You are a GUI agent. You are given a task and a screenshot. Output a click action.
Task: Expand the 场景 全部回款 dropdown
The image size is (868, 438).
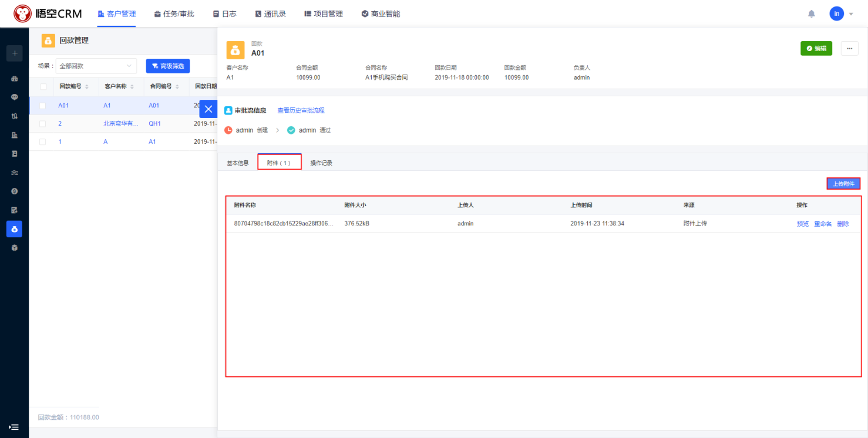point(96,66)
